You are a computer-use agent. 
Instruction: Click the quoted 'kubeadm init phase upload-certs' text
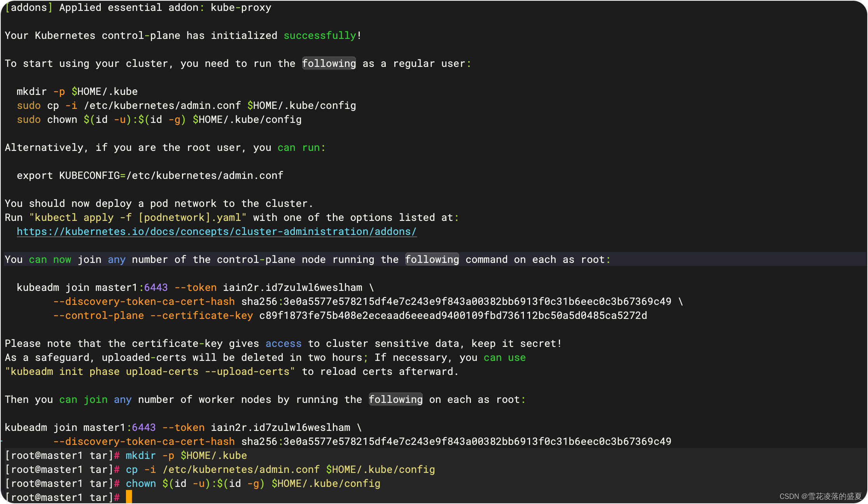pos(150,372)
